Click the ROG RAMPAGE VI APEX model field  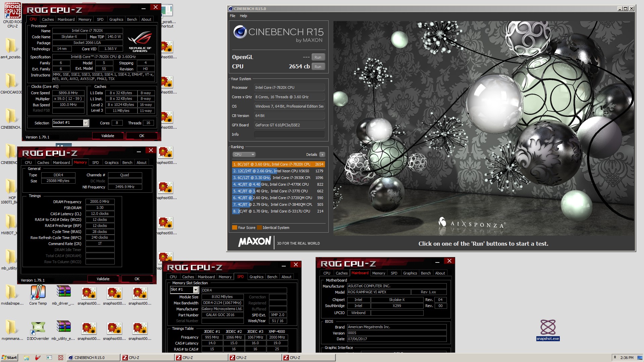(x=378, y=292)
